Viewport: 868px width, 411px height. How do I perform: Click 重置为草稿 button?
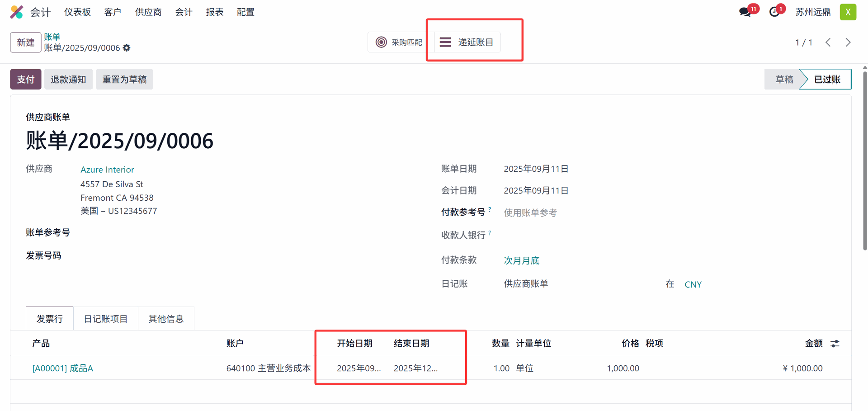pyautogui.click(x=124, y=80)
